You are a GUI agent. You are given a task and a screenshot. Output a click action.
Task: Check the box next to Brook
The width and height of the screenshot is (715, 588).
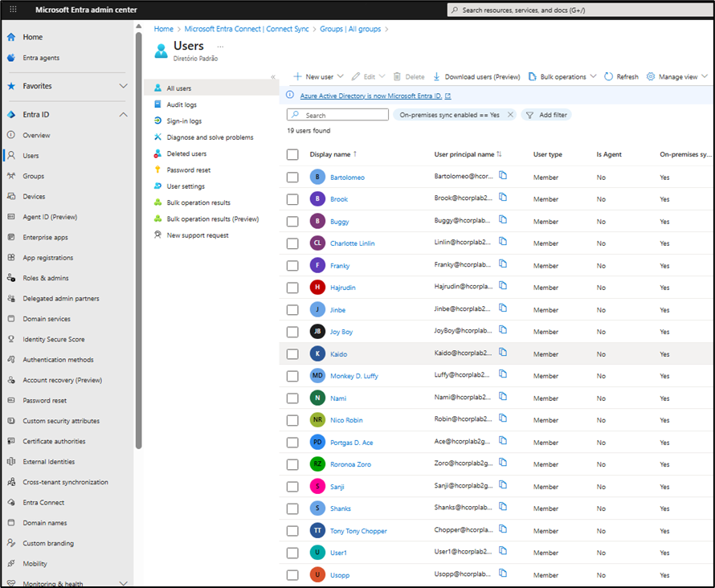(x=292, y=199)
